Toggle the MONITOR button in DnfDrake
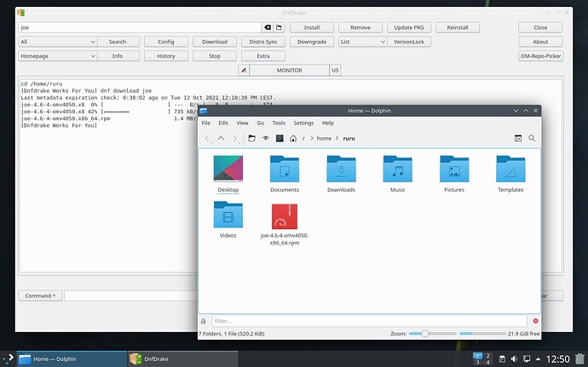The height and width of the screenshot is (367, 588). pos(289,70)
